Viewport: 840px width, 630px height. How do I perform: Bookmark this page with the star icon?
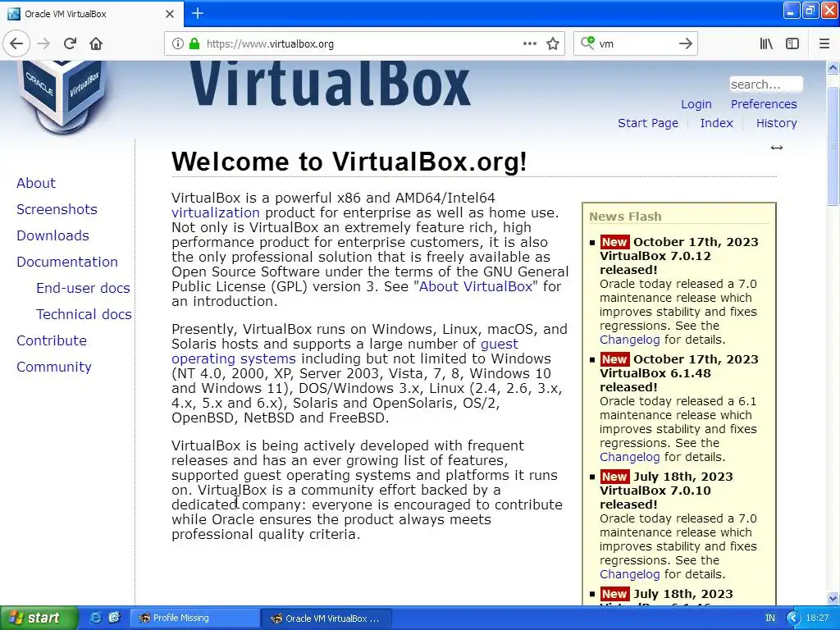point(553,43)
